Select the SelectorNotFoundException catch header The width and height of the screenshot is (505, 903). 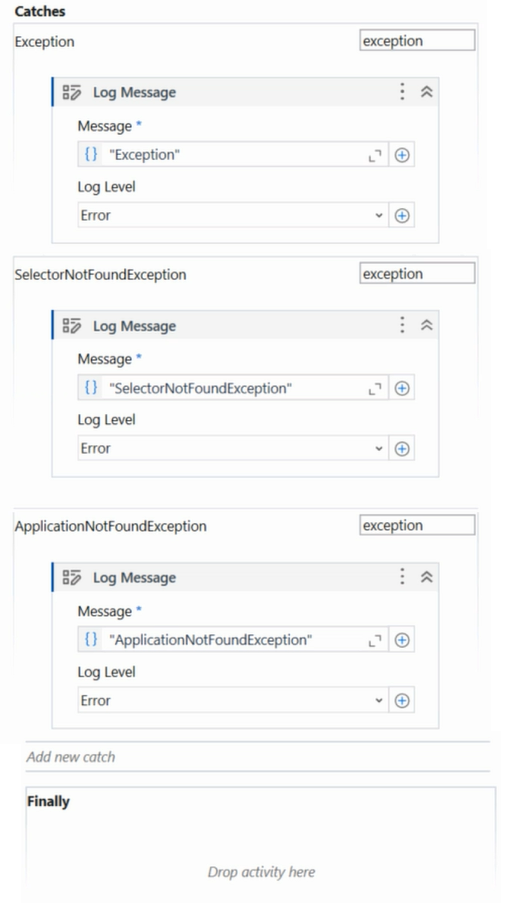click(x=100, y=275)
